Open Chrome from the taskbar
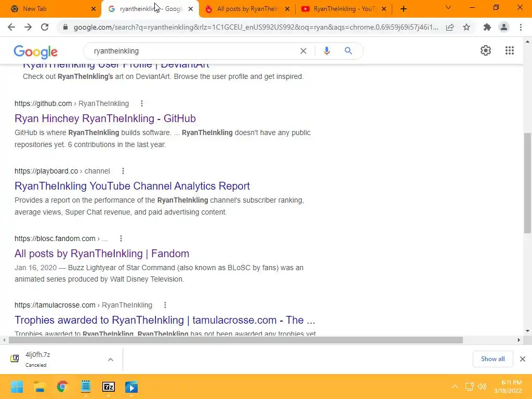The height and width of the screenshot is (399, 532). (62, 387)
